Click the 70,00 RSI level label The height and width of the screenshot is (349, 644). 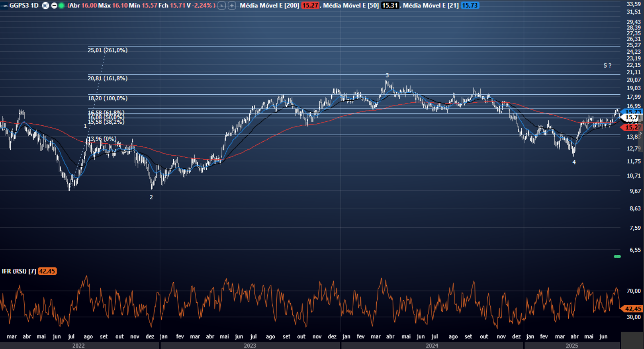pos(633,291)
